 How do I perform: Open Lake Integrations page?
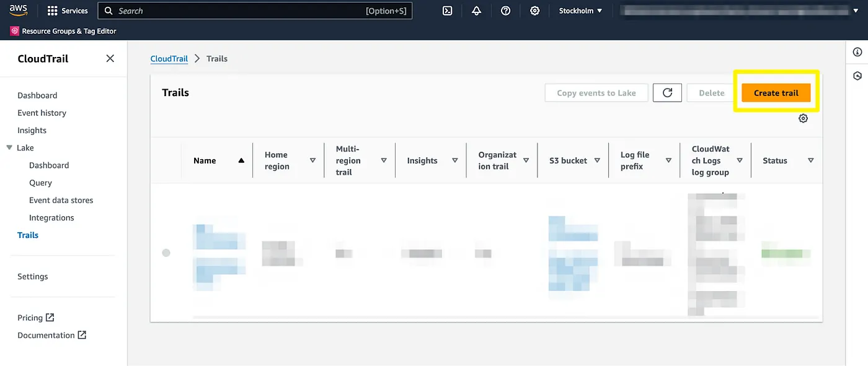tap(51, 217)
